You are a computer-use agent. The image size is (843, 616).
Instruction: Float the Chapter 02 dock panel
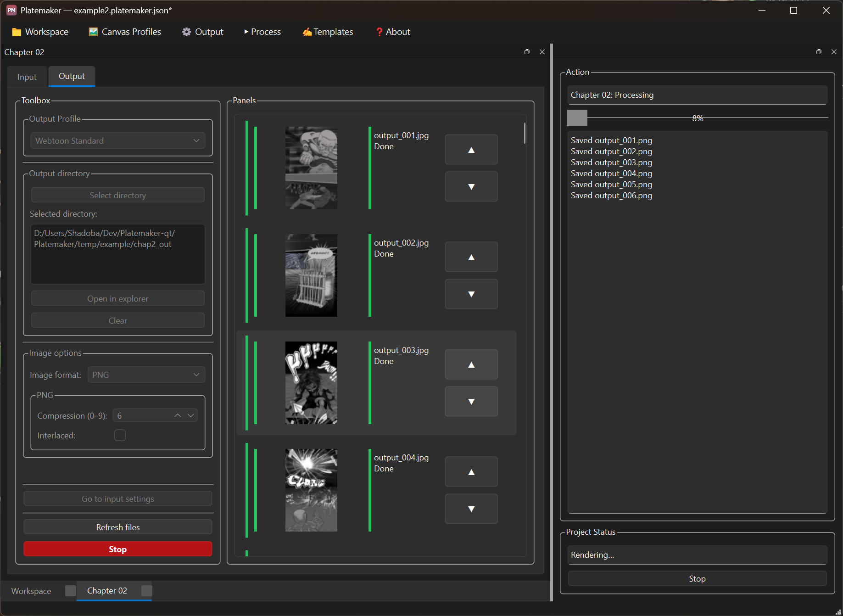click(x=527, y=52)
